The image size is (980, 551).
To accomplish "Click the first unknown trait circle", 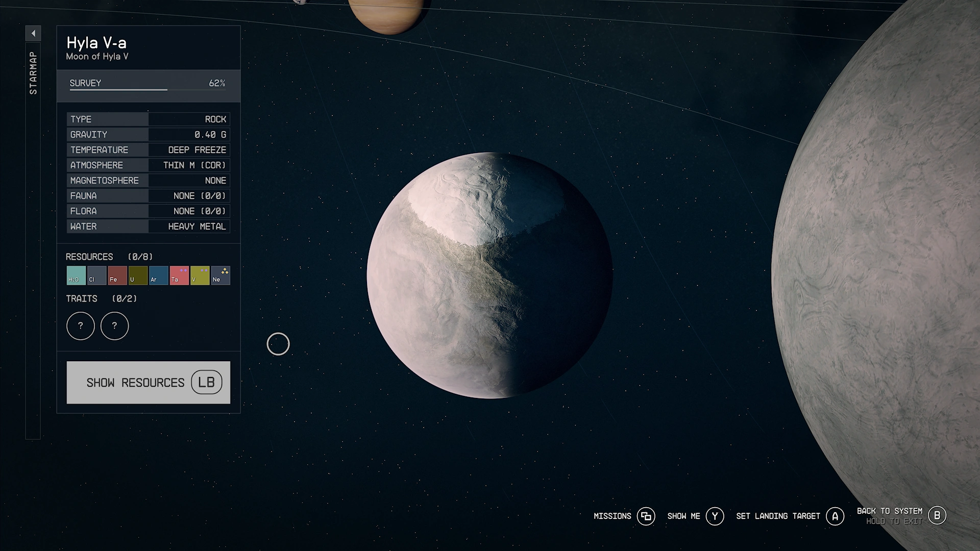I will 81,326.
